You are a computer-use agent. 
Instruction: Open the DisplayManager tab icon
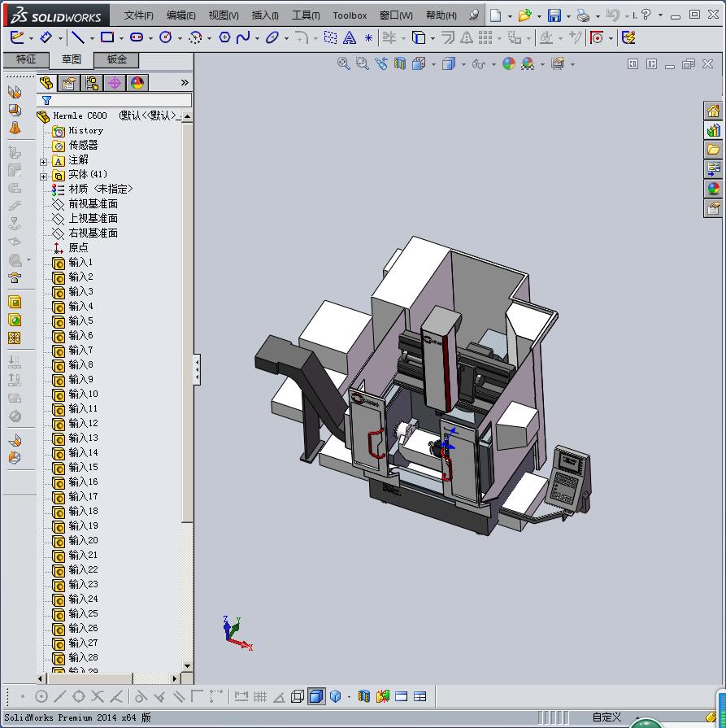[x=137, y=83]
